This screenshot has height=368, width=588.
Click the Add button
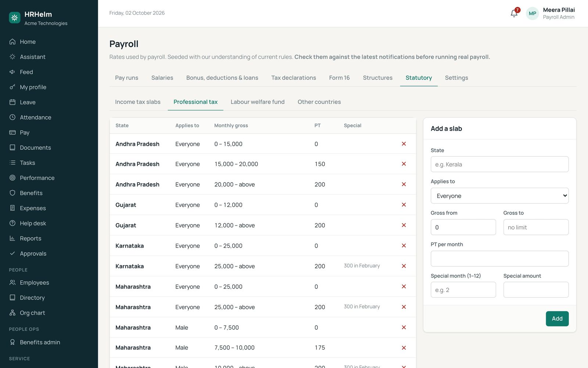557,319
